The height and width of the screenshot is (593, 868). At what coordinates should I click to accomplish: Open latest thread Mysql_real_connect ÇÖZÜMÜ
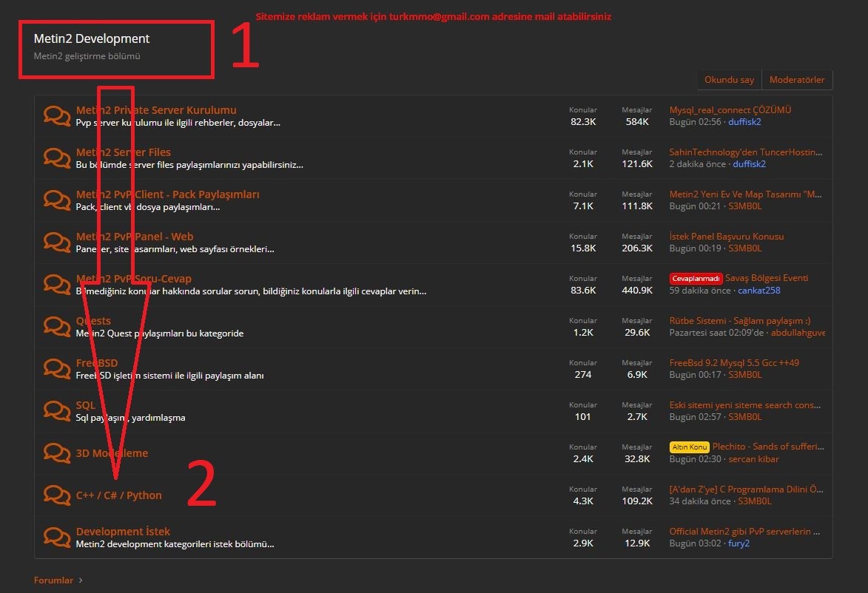pyautogui.click(x=730, y=110)
